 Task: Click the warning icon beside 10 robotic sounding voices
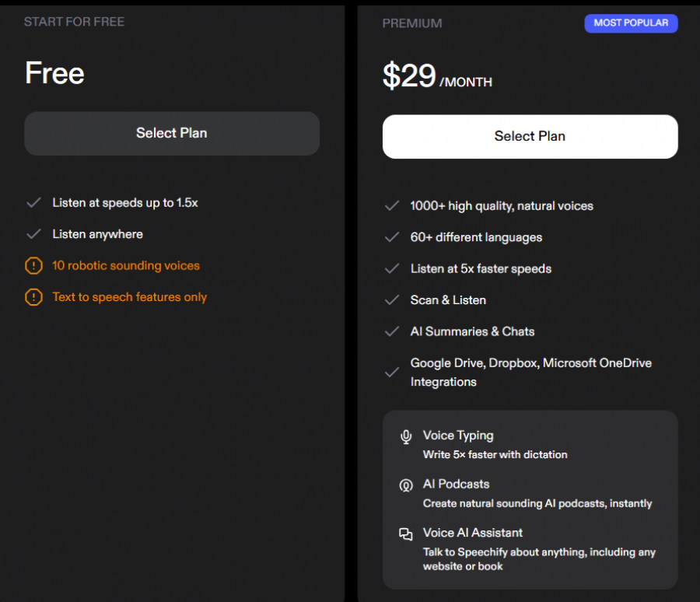point(33,265)
